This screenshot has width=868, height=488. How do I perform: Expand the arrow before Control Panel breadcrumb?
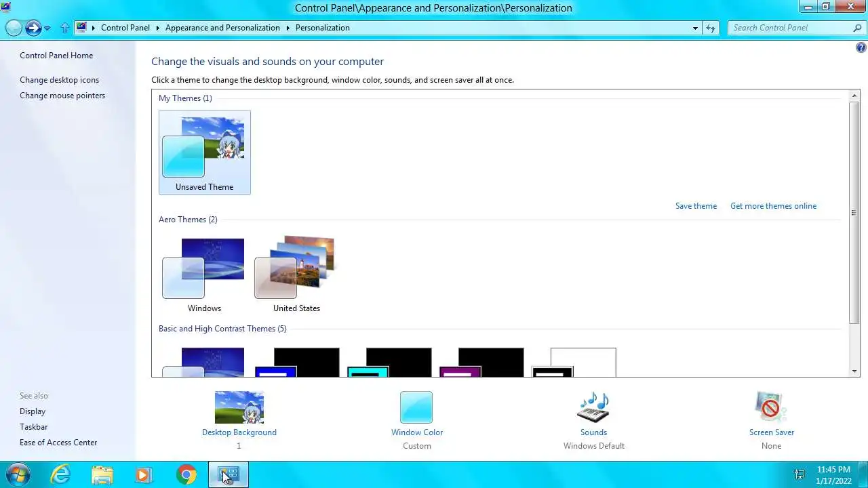pos(94,28)
